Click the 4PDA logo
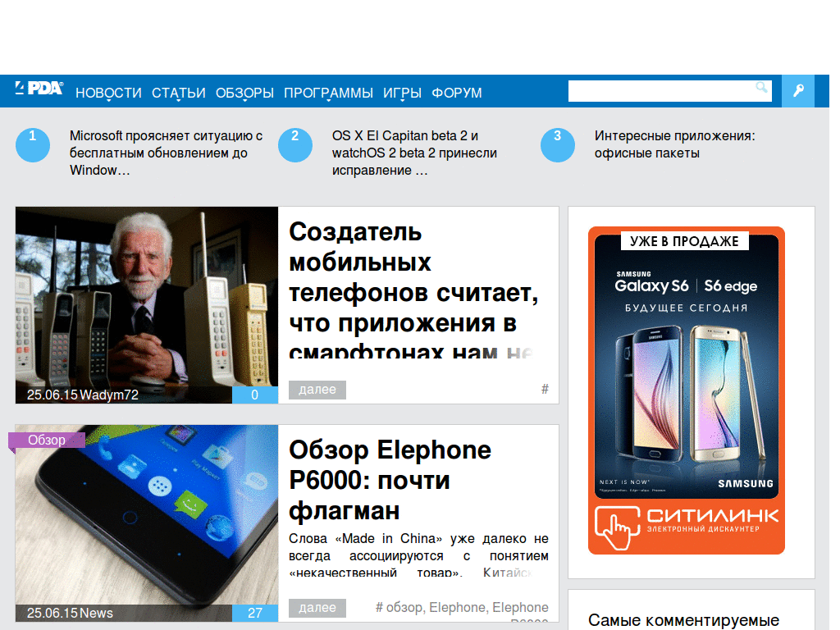 click(39, 89)
